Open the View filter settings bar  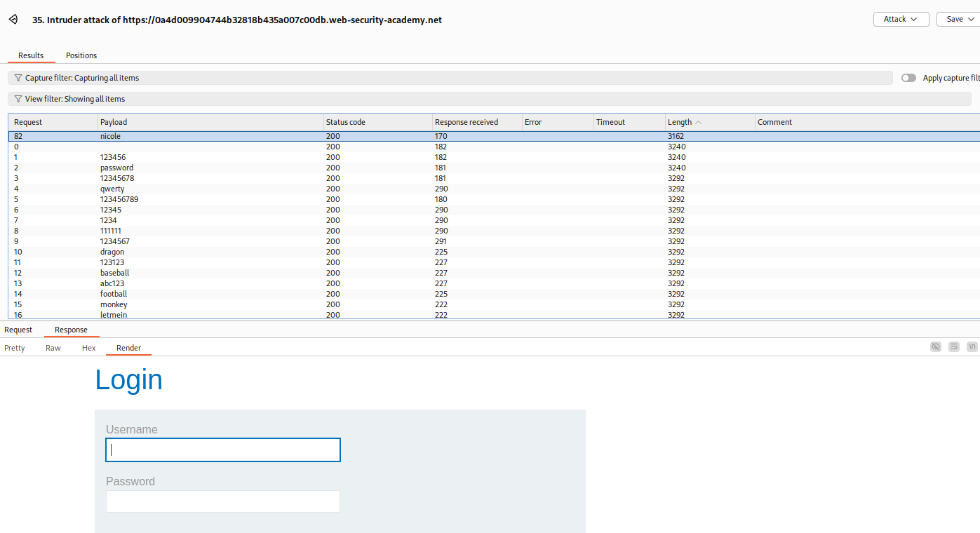pyautogui.click(x=449, y=99)
